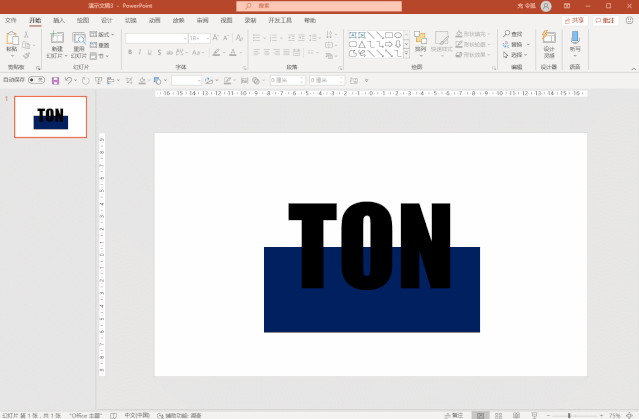Click the Notes (备注) button in status bar
The width and height of the screenshot is (639, 419).
pos(454,415)
